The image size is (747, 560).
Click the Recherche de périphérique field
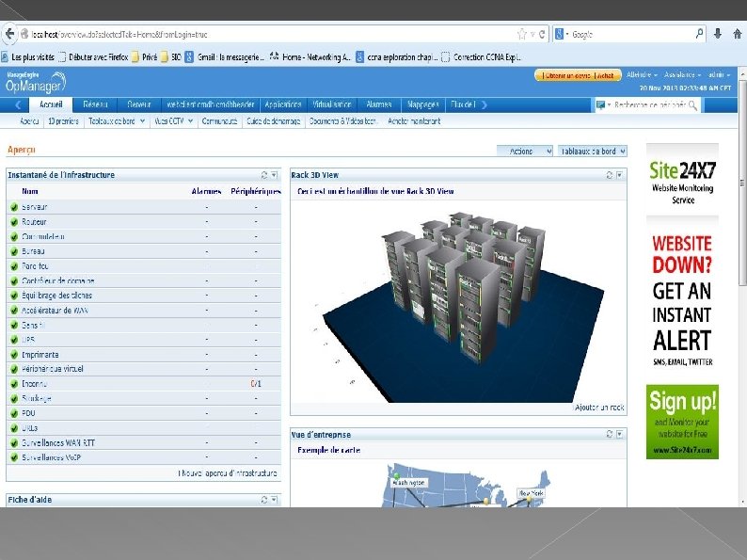point(649,104)
